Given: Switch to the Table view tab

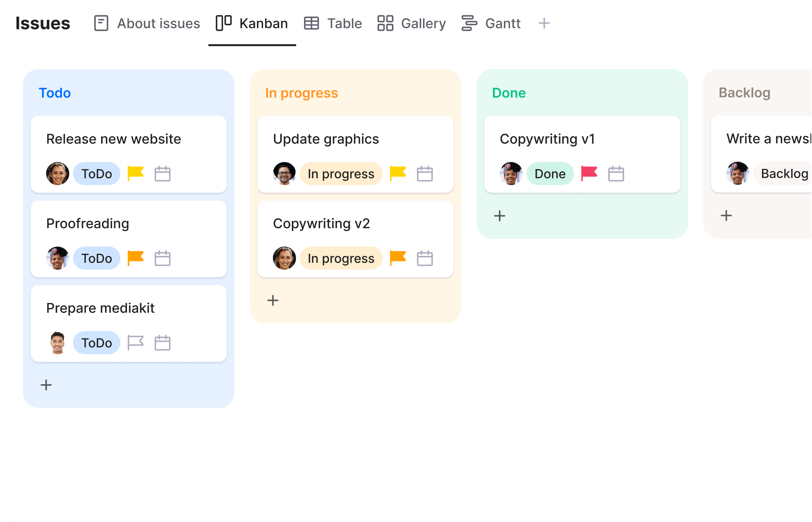Looking at the screenshot, I should click(x=333, y=24).
